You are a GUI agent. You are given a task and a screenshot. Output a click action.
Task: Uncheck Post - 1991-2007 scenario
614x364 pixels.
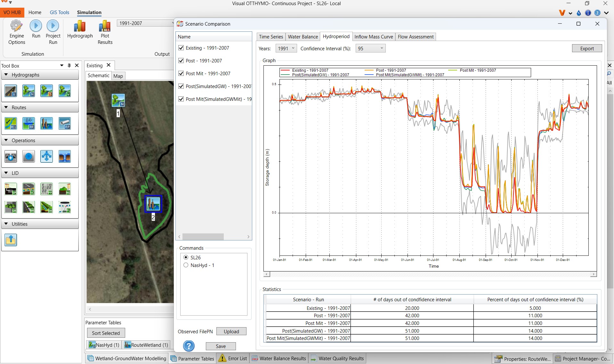coord(181,61)
